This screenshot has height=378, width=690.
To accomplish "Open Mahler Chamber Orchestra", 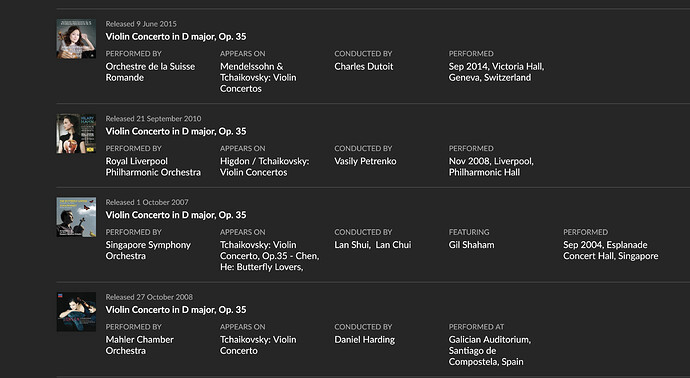I will (x=139, y=345).
